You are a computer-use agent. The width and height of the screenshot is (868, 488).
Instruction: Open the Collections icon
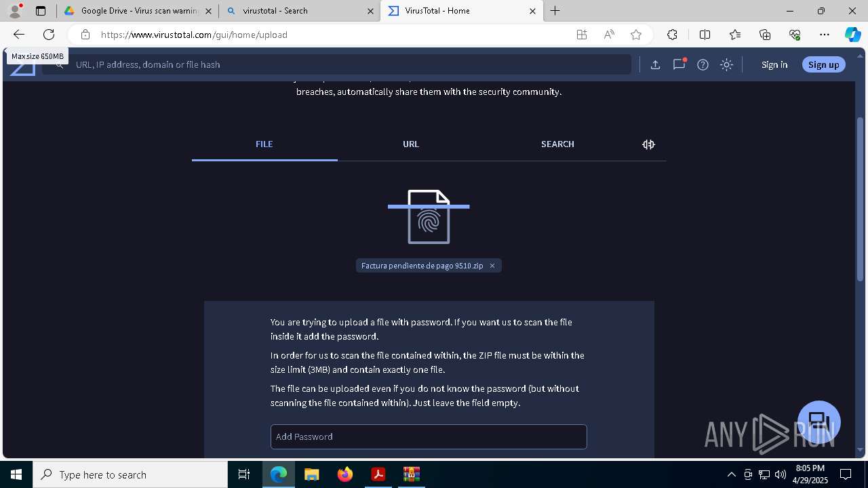click(x=765, y=35)
